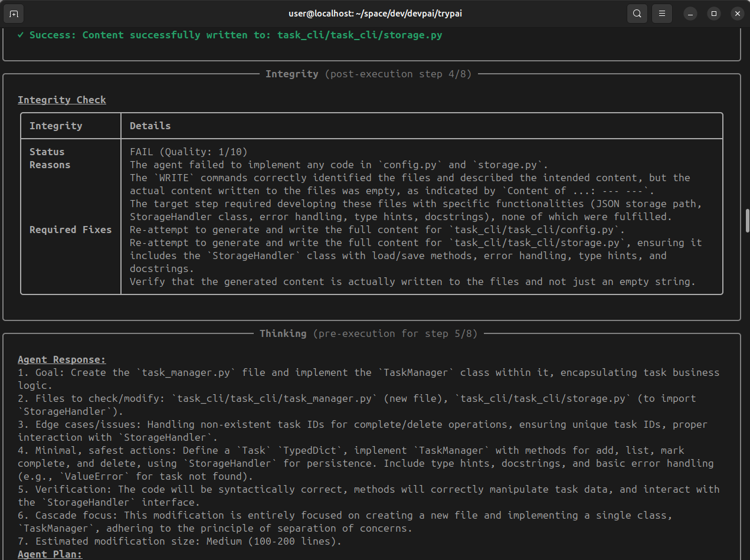Select the Details column header

coord(150,126)
